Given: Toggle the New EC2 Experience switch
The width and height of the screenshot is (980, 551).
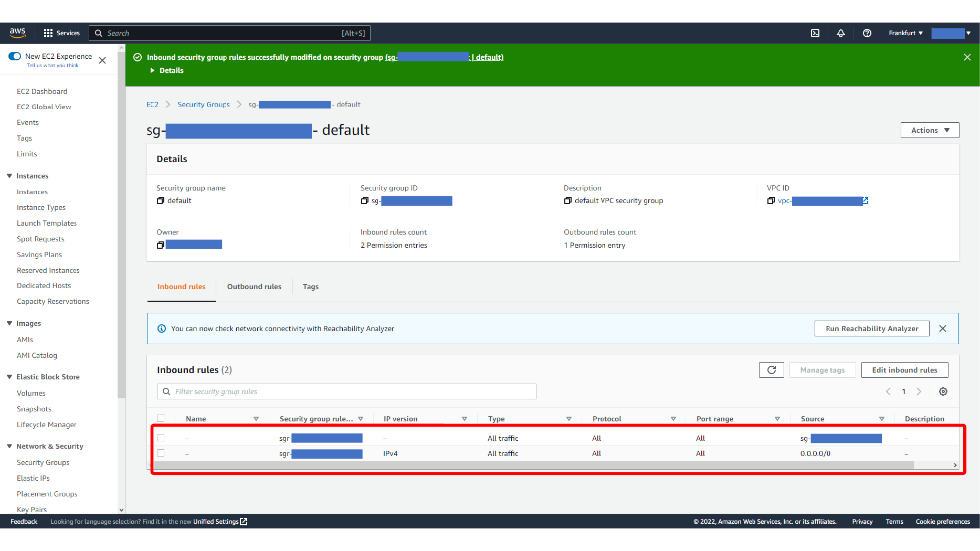Looking at the screenshot, I should 15,56.
